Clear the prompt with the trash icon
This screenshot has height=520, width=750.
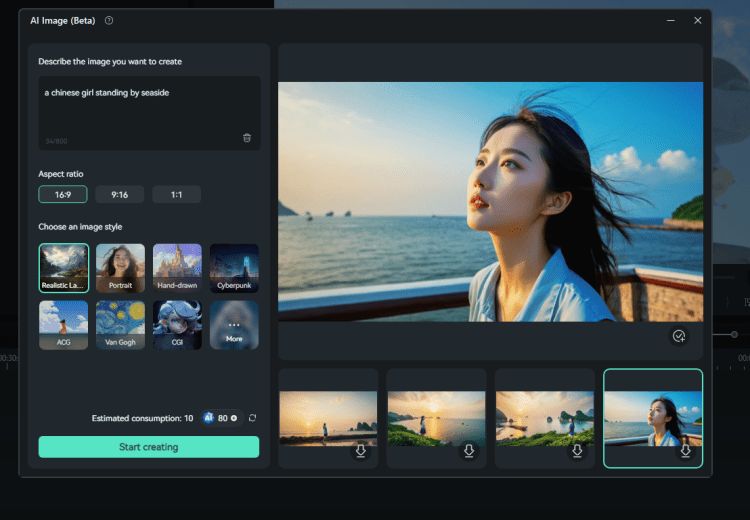click(x=247, y=138)
